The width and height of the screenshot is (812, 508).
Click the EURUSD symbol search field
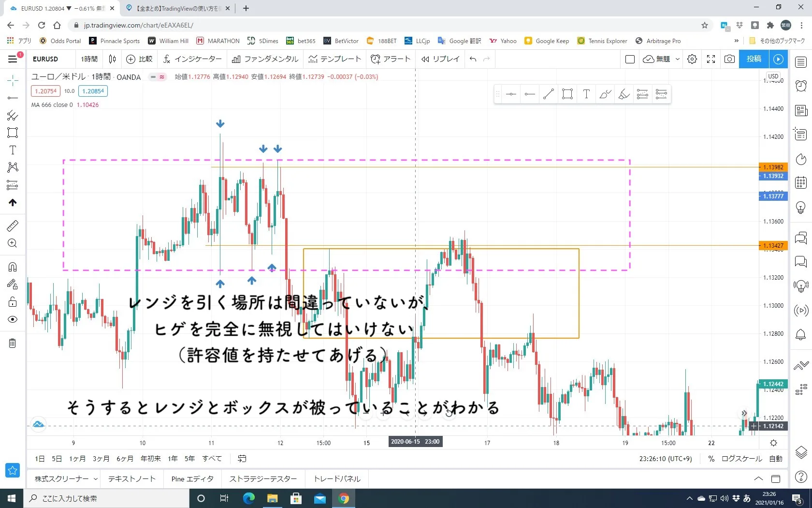tap(45, 59)
